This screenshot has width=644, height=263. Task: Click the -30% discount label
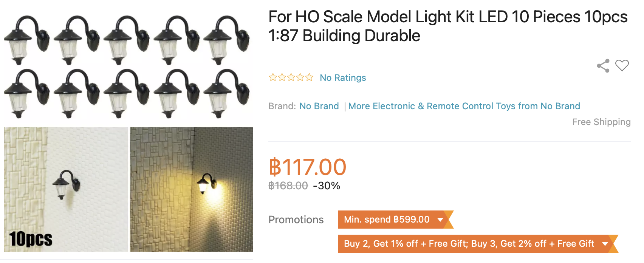[x=327, y=186]
